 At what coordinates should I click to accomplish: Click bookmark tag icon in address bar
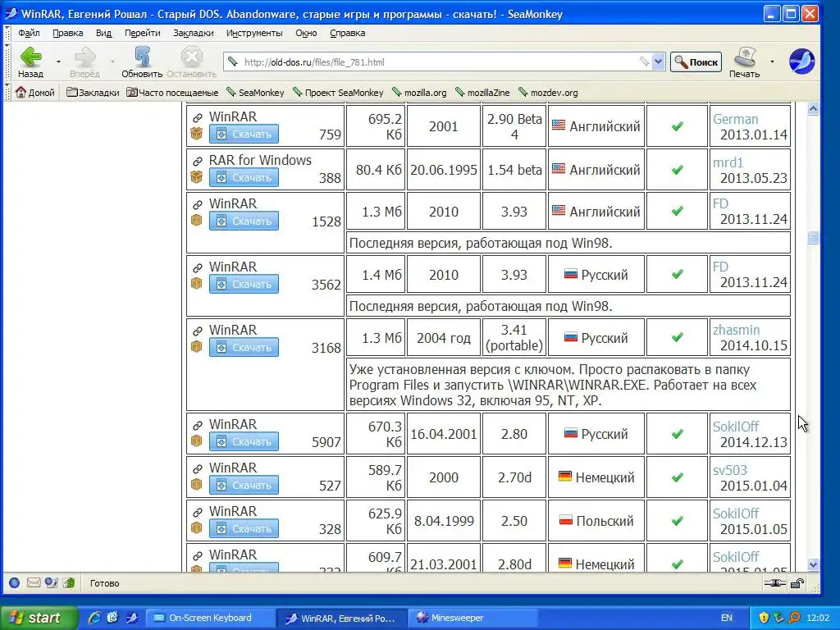click(645, 62)
